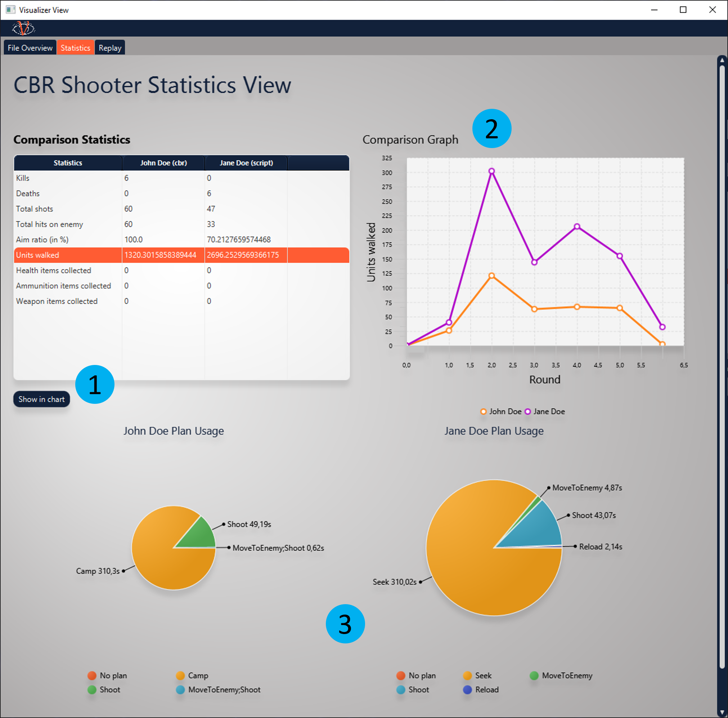
Task: Click the Camp 310,3s pie label
Action: click(98, 571)
